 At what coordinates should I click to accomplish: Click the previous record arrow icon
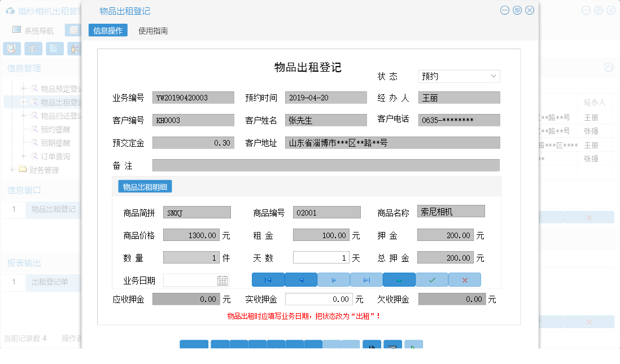coord(300,279)
